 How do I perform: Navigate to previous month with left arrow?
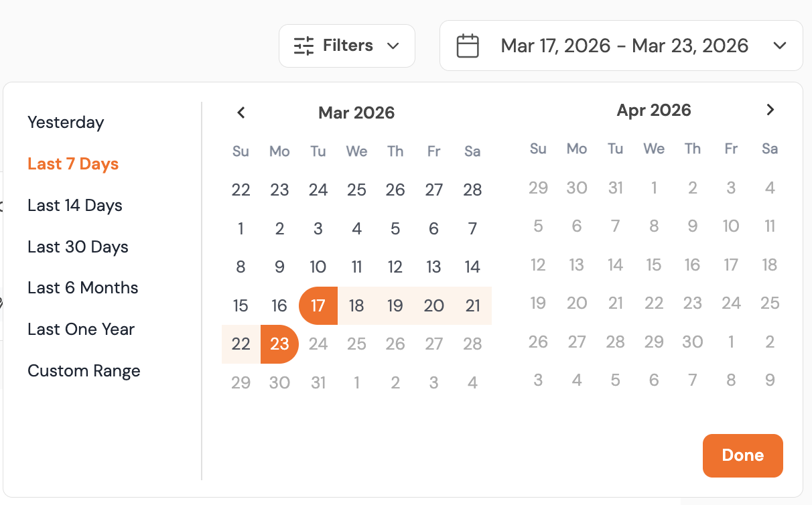click(241, 112)
